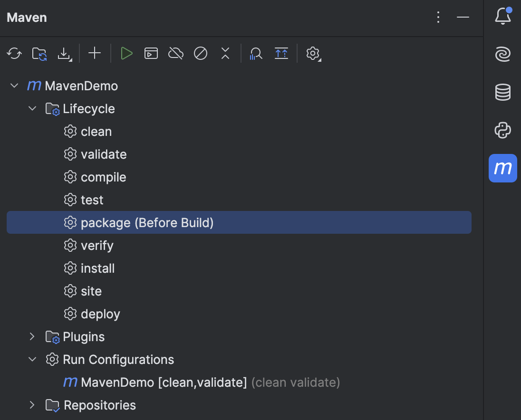Open the Maven settings gear menu
This screenshot has width=521, height=420.
click(x=313, y=53)
